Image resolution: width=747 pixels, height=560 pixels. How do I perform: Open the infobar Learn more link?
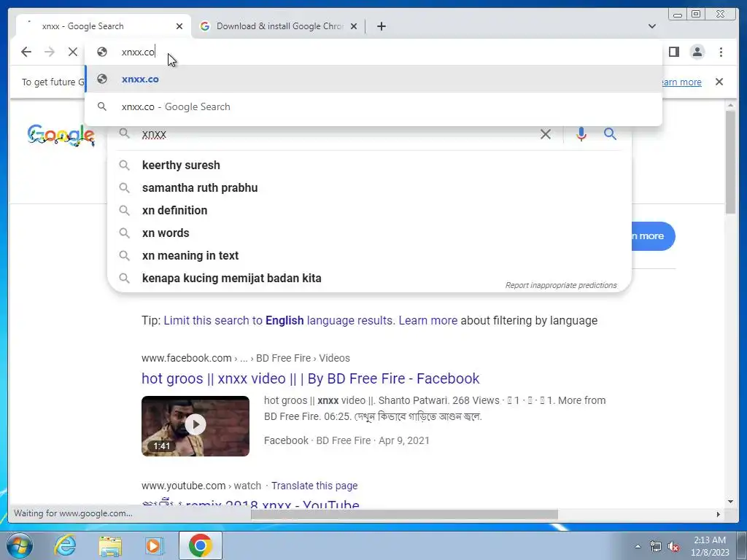681,82
